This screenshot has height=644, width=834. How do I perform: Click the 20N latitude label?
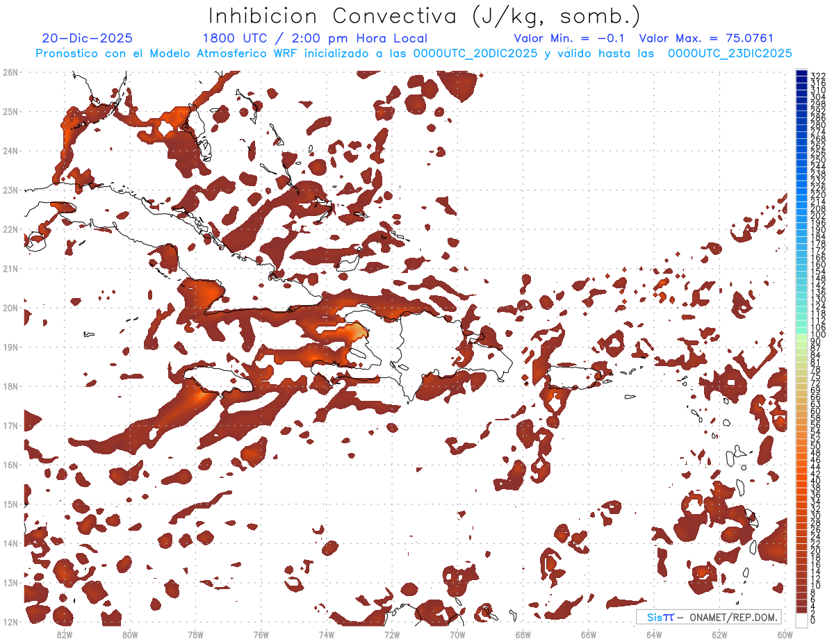10,308
